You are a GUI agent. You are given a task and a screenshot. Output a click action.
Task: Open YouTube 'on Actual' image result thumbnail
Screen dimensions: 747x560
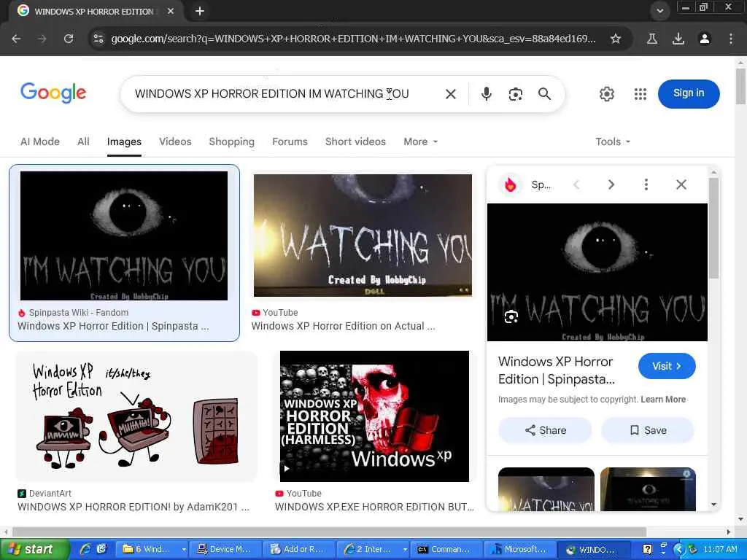363,236
